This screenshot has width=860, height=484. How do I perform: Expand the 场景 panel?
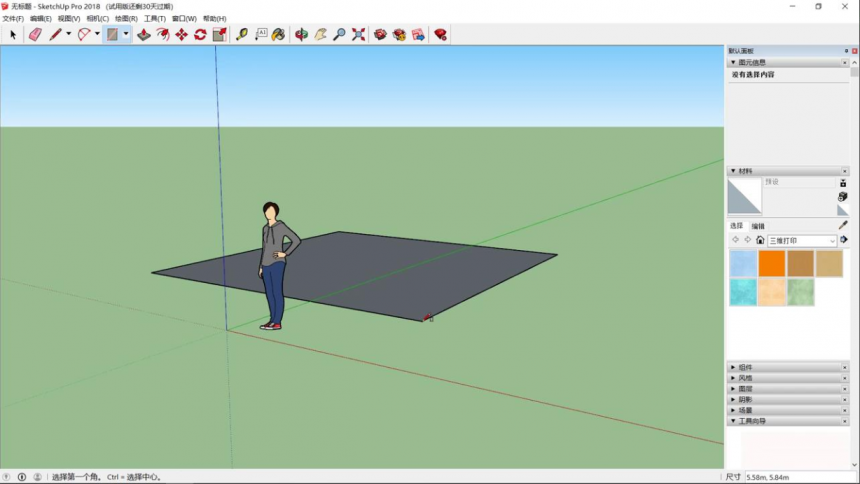(733, 410)
